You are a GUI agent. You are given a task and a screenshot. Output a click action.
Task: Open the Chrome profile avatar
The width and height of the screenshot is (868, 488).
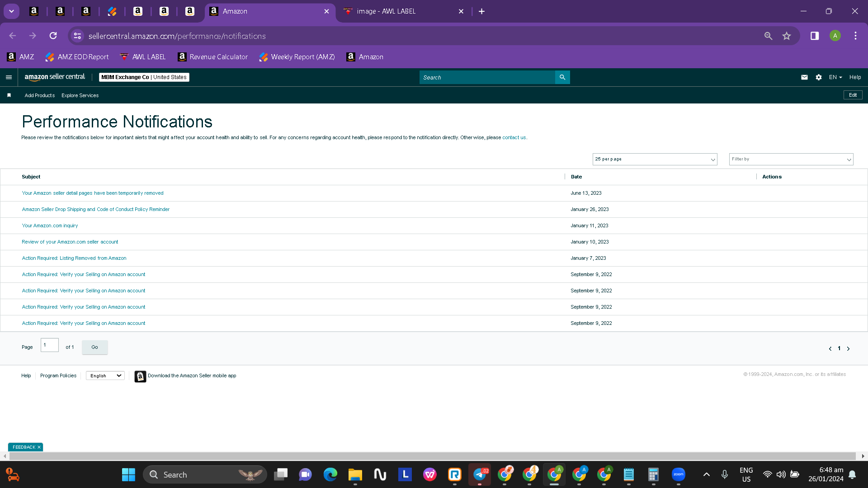(x=835, y=36)
